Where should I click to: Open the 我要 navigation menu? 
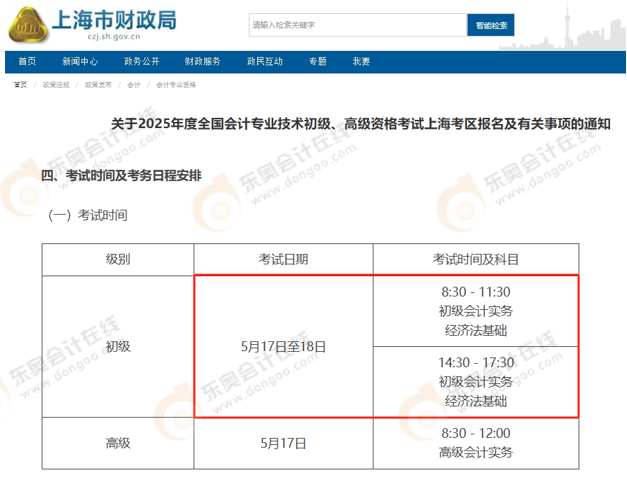361,62
